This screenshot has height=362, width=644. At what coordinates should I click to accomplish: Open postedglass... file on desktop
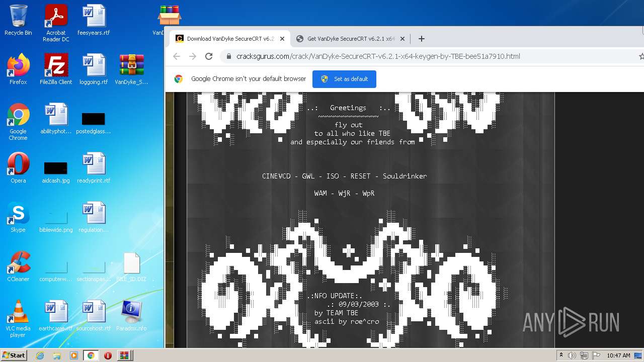(x=94, y=123)
